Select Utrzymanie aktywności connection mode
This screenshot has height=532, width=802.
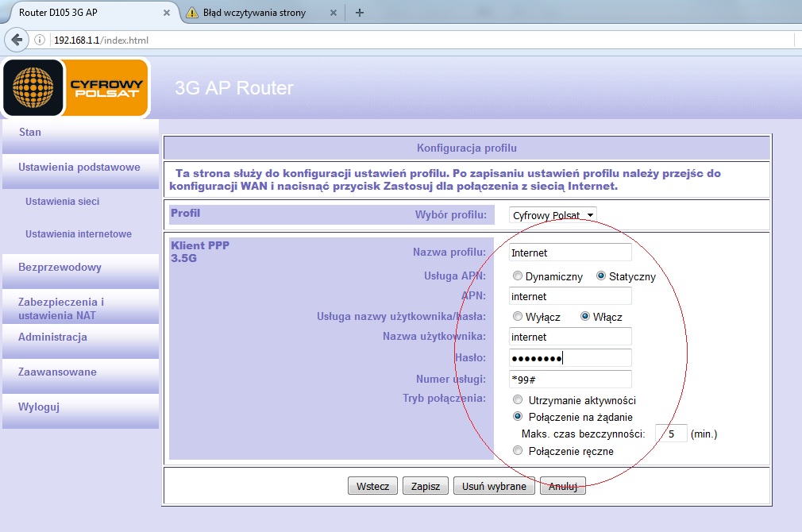pyautogui.click(x=518, y=400)
